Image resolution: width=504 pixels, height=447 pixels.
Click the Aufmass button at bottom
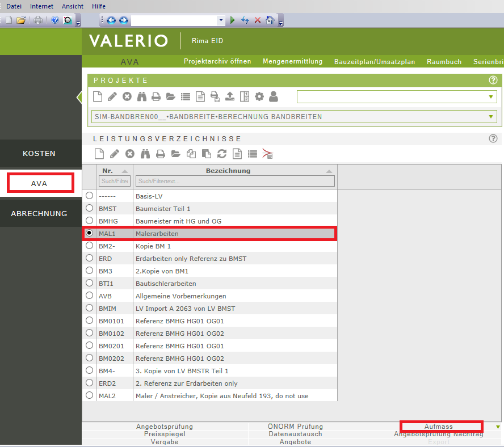441,426
